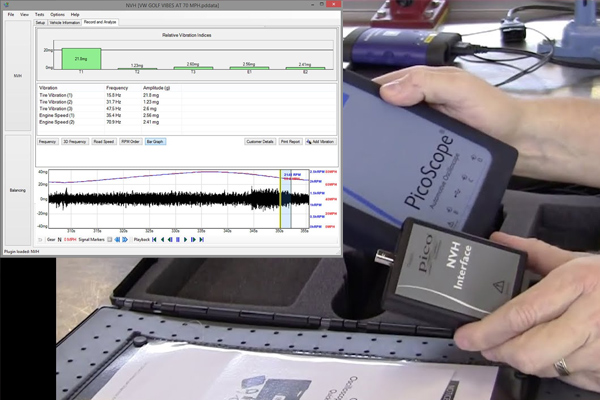Skip playback to the end

pos(199,240)
